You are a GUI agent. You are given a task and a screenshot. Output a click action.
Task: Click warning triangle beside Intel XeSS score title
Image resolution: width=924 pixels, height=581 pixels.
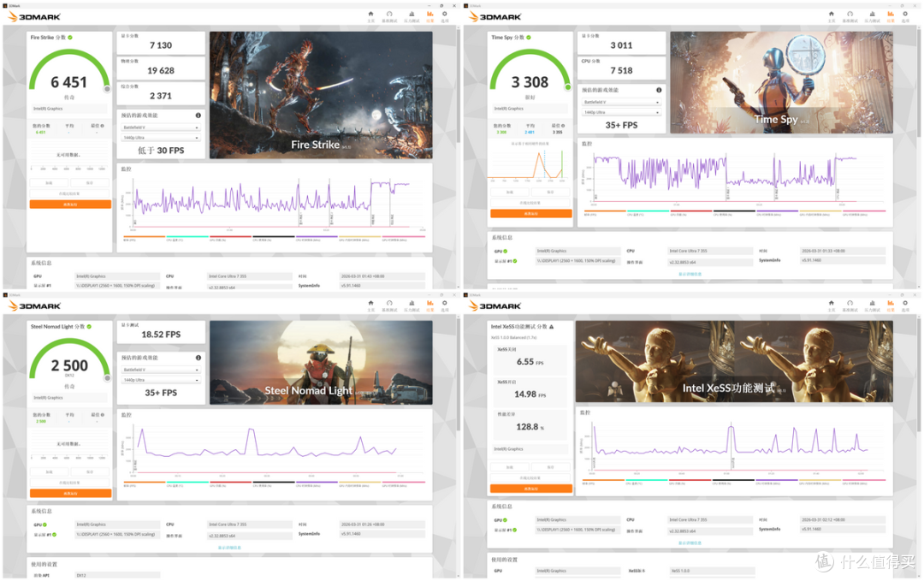pyautogui.click(x=552, y=327)
